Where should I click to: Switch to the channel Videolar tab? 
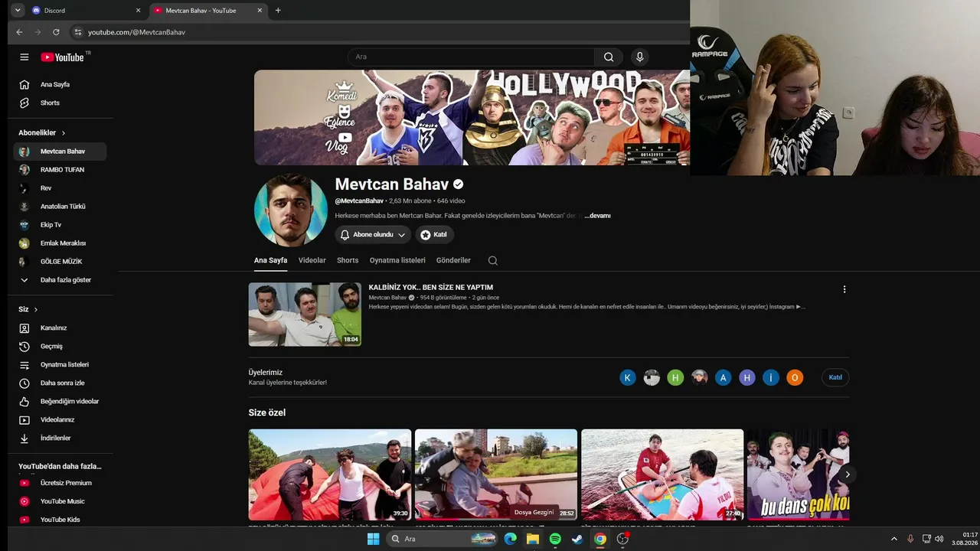click(x=312, y=260)
